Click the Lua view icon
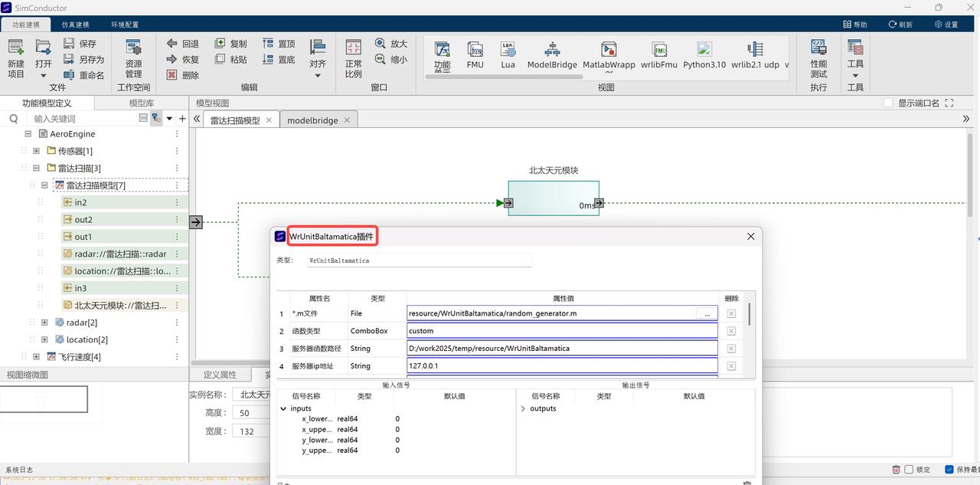Image resolution: width=980 pixels, height=485 pixels. coord(508,50)
